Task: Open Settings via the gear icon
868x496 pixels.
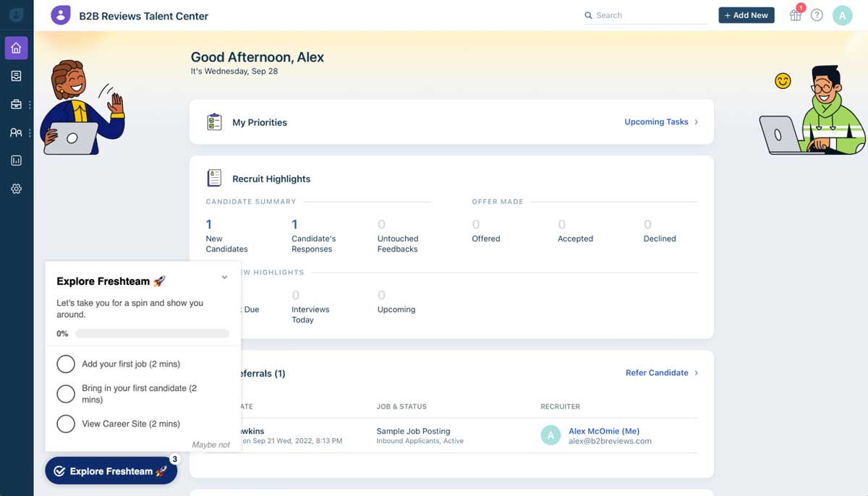Action: pos(17,188)
